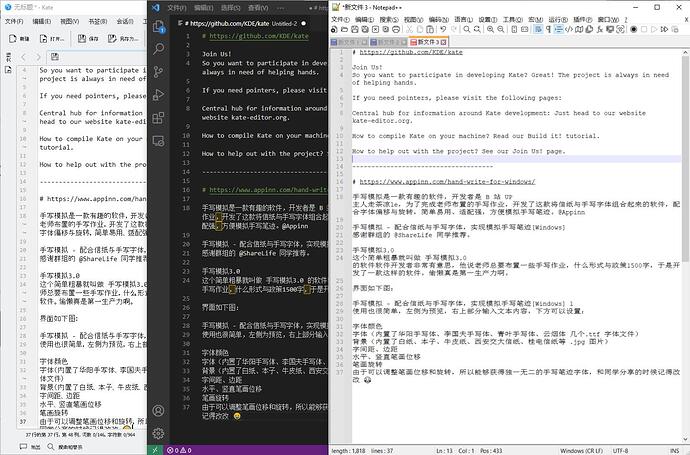The height and width of the screenshot is (455, 690).
Task: Click Kate's 保存 (Save) toolbar icon
Action: [x=81, y=39]
